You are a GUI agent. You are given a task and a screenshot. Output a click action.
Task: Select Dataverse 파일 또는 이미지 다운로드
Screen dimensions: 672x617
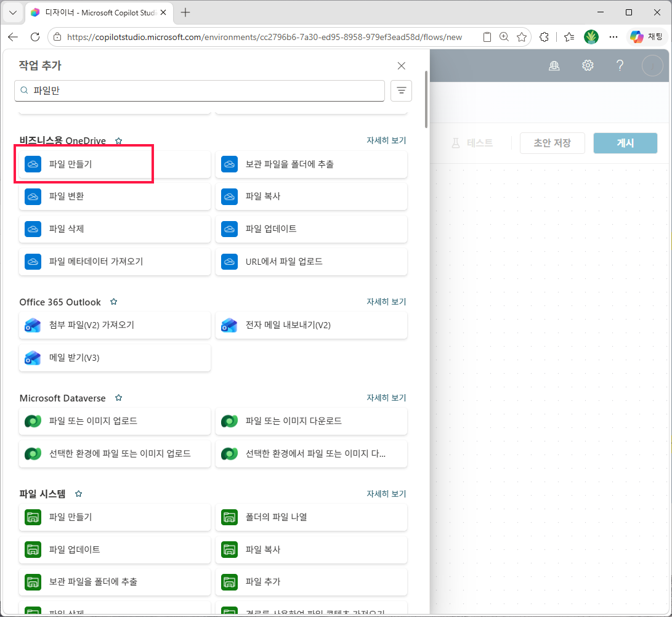[311, 421]
